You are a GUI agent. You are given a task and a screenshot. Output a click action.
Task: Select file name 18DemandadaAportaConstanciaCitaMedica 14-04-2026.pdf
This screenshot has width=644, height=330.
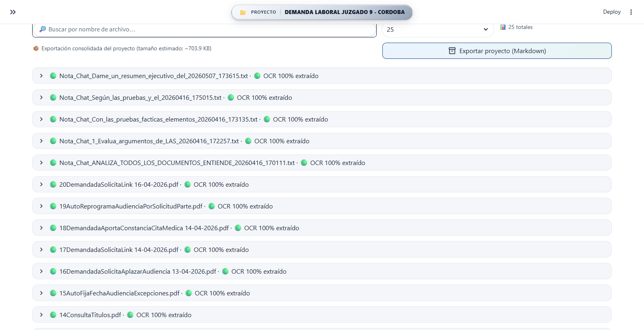[x=144, y=228]
